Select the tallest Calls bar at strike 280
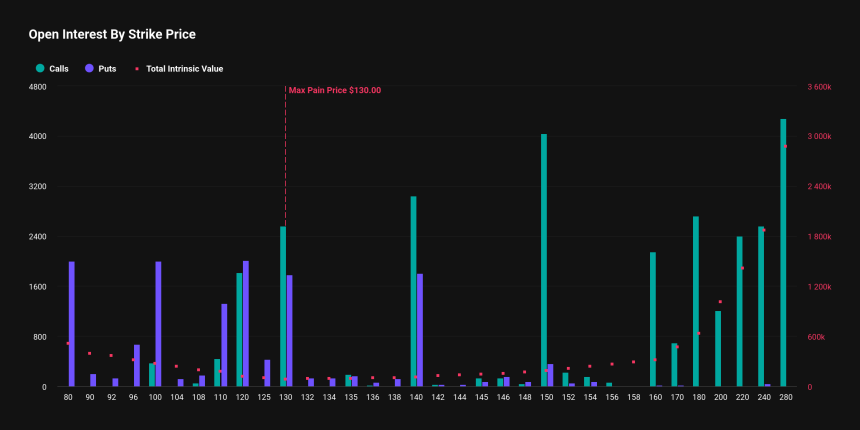860x430 pixels. (783, 253)
